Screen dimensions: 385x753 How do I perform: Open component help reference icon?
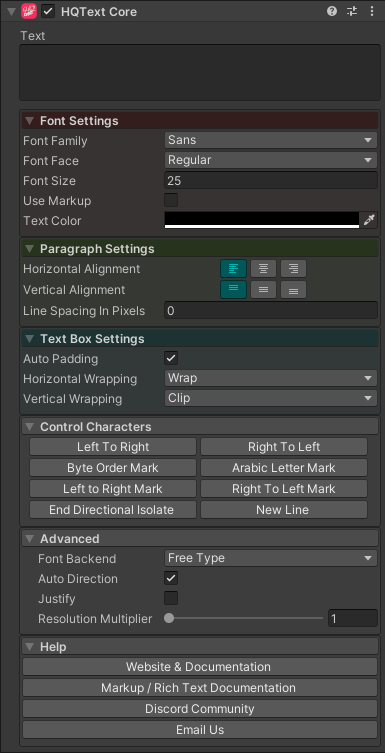click(332, 12)
